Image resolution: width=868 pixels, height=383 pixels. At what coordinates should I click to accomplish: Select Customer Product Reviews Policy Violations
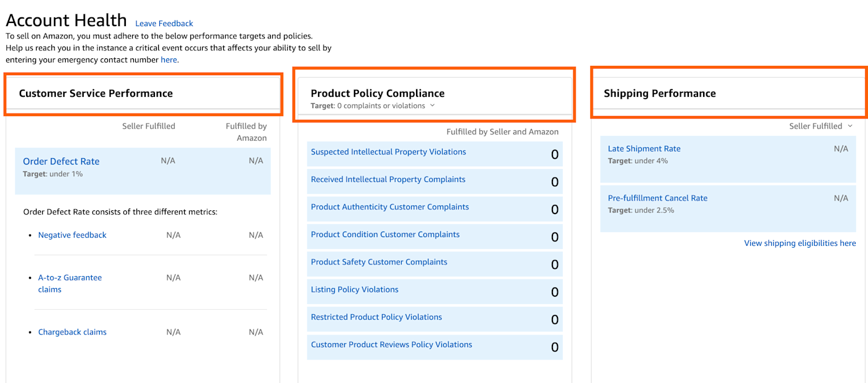coord(391,345)
